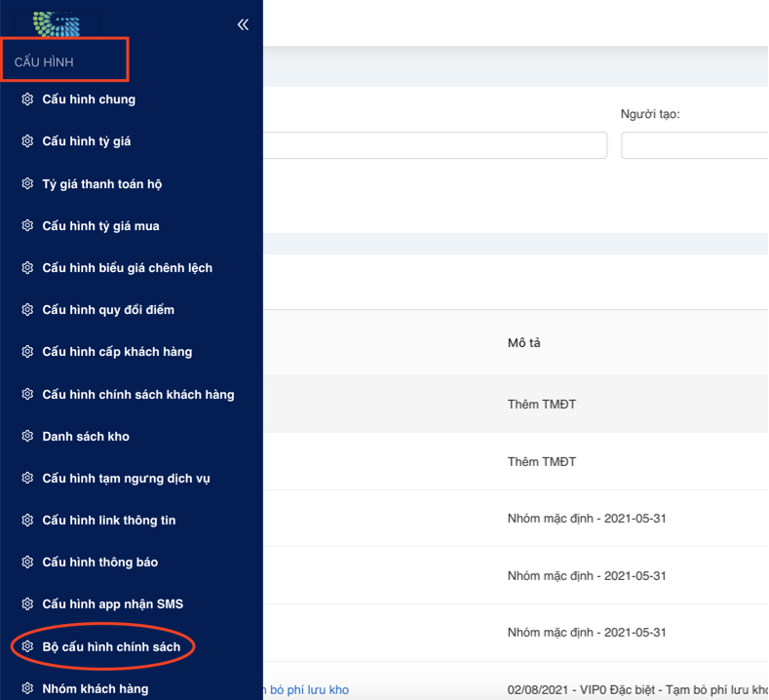Click gear icon beside Nhóm khách hàng
769x700 pixels.
[x=27, y=688]
